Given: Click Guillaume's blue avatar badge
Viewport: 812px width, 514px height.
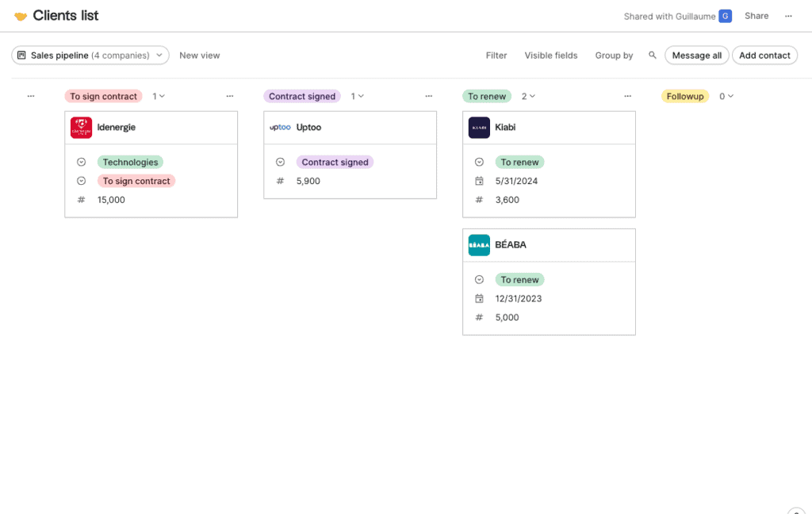Looking at the screenshot, I should [x=724, y=15].
